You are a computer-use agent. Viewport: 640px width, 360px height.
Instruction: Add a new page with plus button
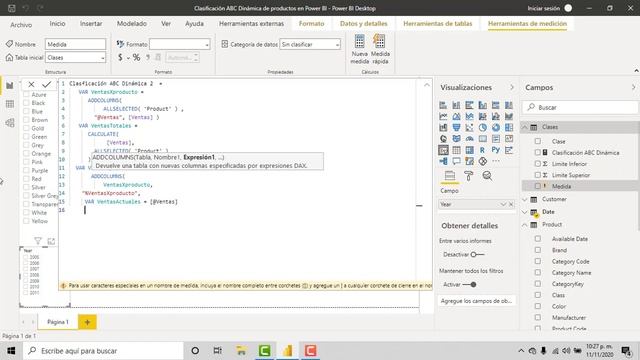[87, 322]
